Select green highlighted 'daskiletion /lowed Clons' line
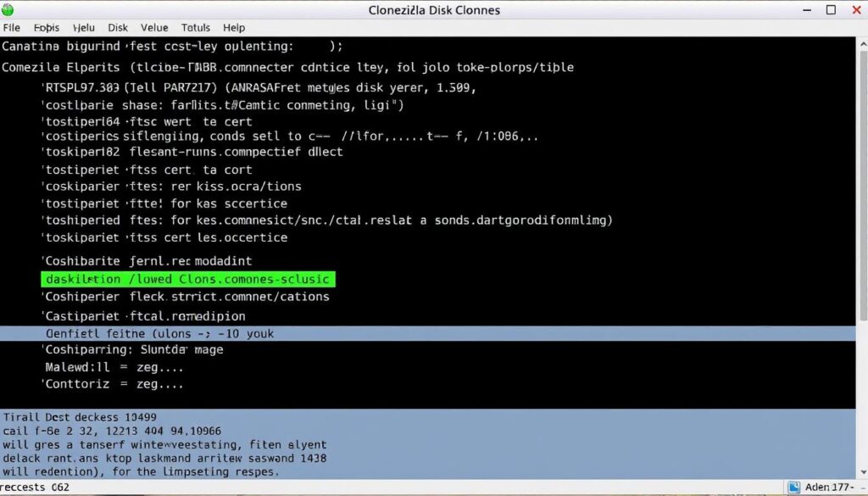This screenshot has width=868, height=496. tap(188, 279)
